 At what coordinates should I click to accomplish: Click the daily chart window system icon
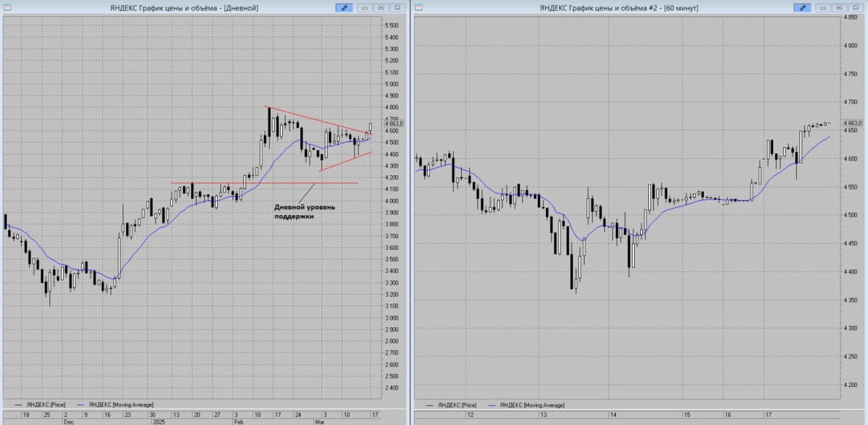(x=7, y=7)
